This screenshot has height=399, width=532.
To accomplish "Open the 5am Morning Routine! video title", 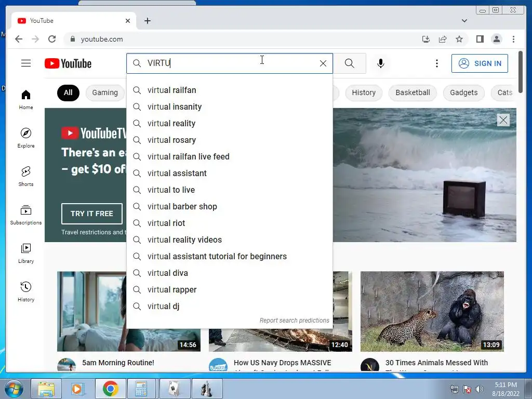I will pyautogui.click(x=118, y=363).
